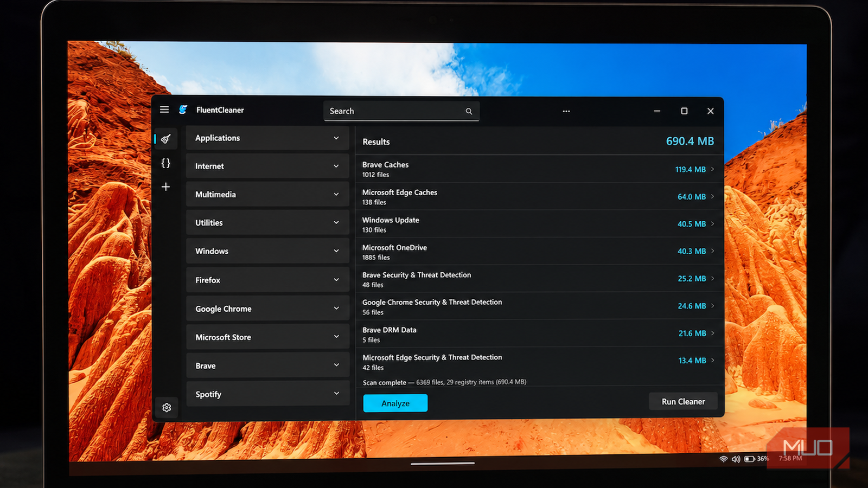Expand the Internet category chevron
Viewport: 868px width, 488px height.
pyautogui.click(x=336, y=166)
